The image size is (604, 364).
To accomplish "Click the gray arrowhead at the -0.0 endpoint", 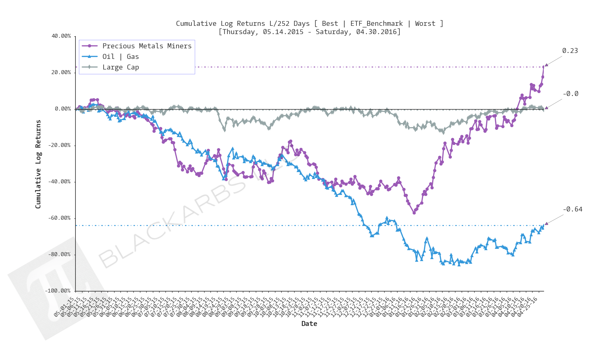I will tap(546, 108).
